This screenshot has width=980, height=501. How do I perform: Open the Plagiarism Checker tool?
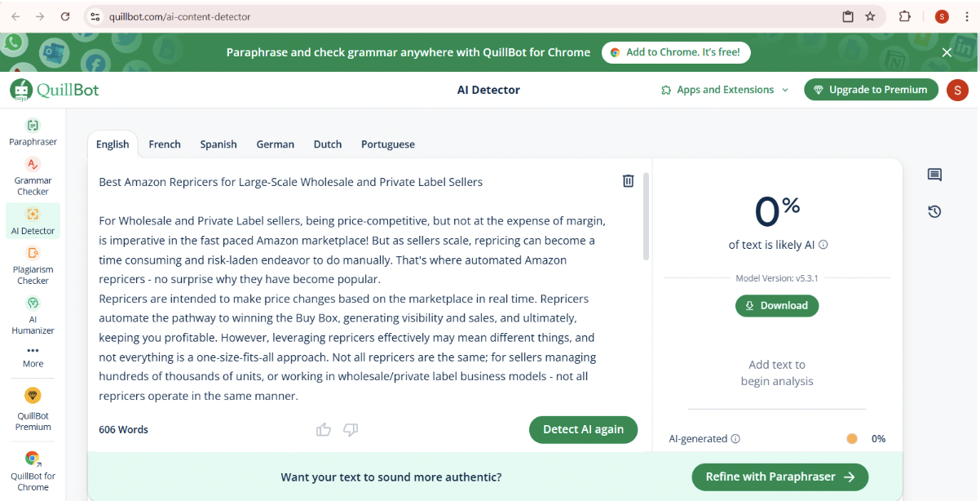point(33,265)
